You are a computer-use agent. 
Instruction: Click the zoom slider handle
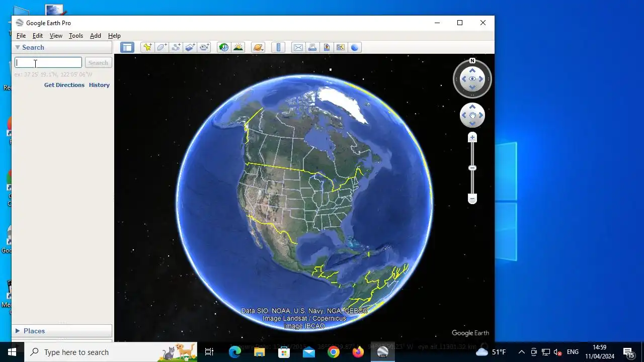tap(472, 168)
